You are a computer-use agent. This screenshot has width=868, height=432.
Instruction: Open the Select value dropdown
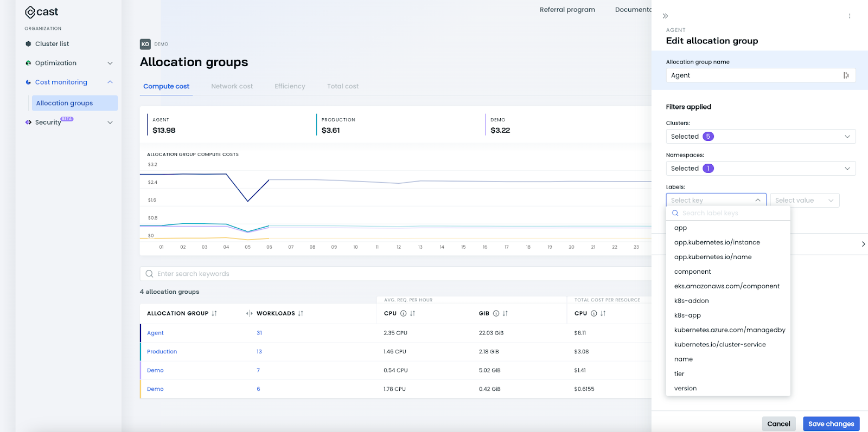805,200
